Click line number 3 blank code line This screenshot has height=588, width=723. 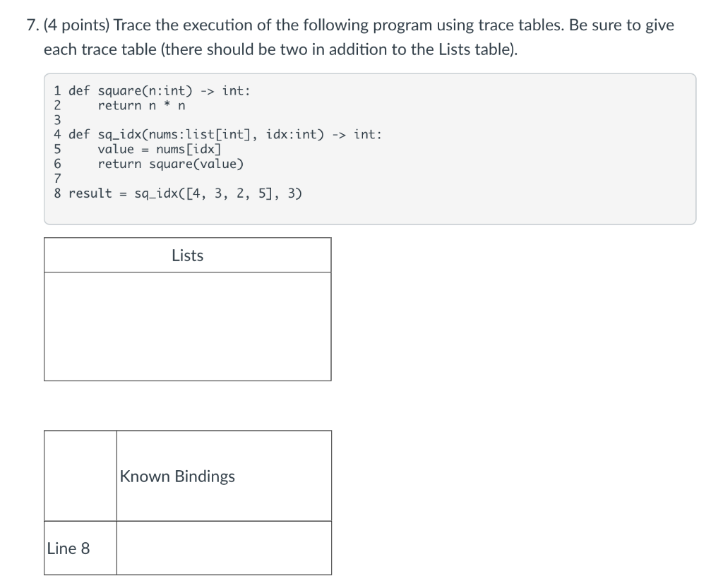pyautogui.click(x=57, y=120)
